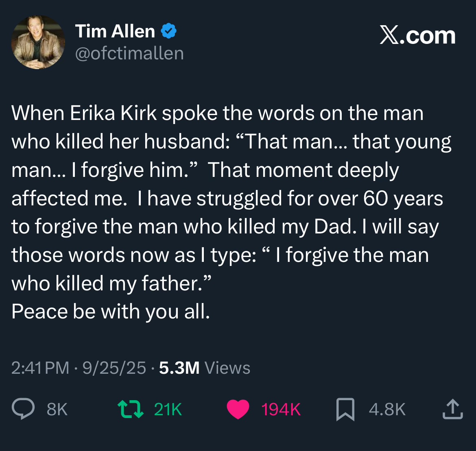Click the tweet's first line mentioning Erika Kirk
The image size is (476, 451).
click(217, 113)
